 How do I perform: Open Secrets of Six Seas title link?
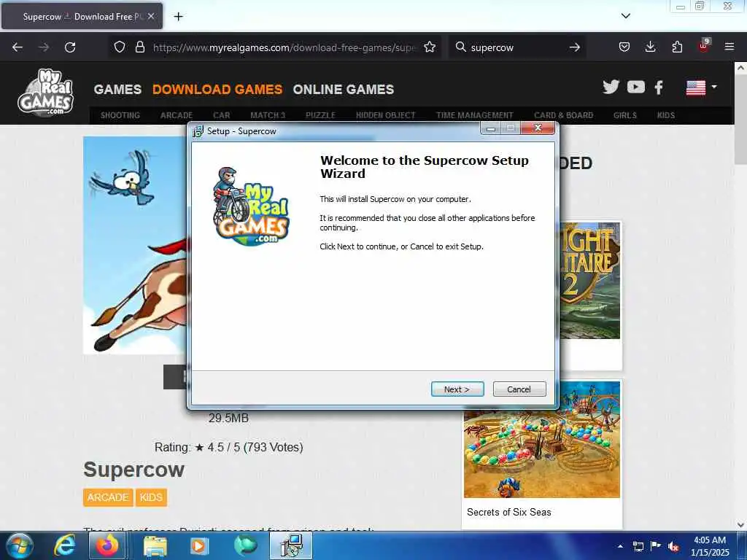(508, 513)
